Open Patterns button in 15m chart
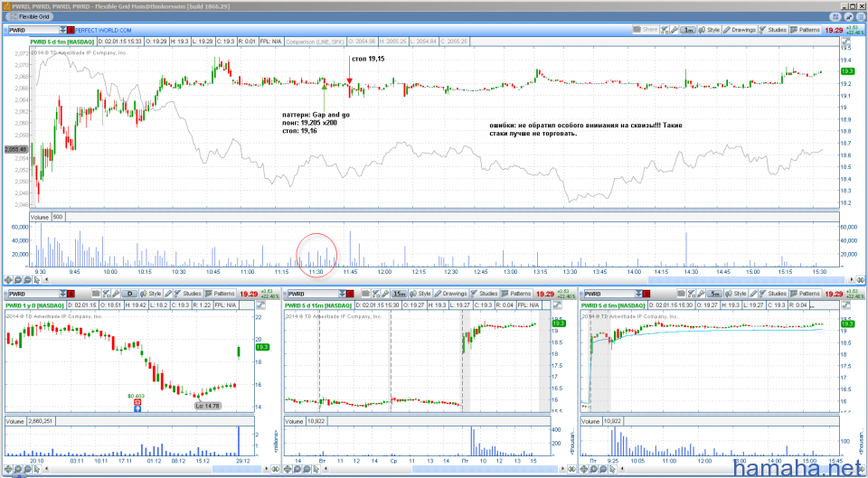 (x=516, y=294)
